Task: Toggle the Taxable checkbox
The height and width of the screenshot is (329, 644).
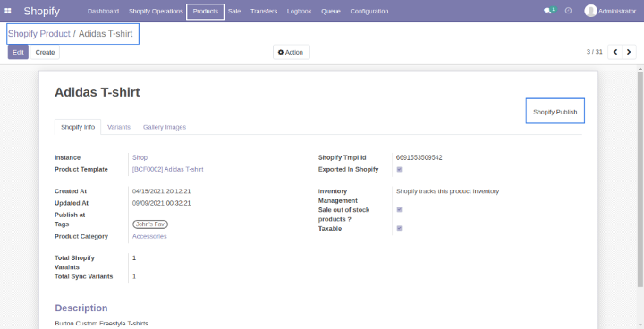Action: (x=399, y=228)
